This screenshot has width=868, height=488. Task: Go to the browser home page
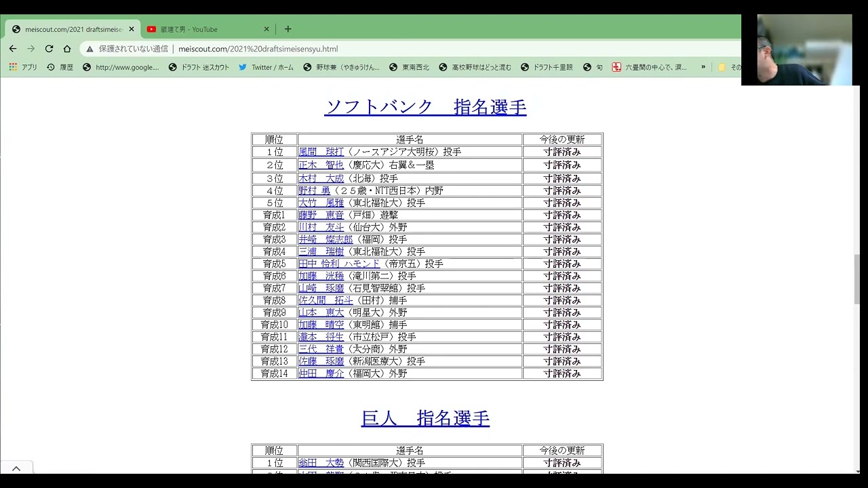pos(67,49)
